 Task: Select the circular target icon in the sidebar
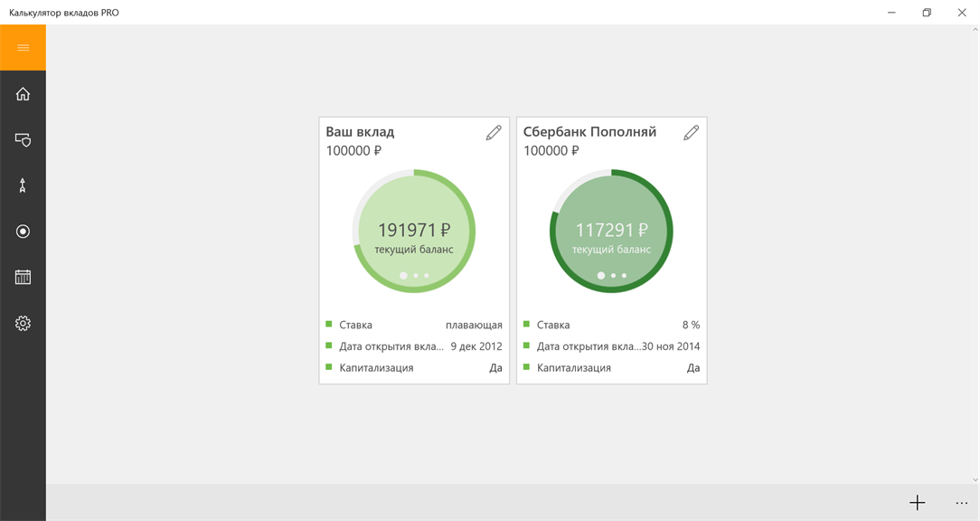23,232
